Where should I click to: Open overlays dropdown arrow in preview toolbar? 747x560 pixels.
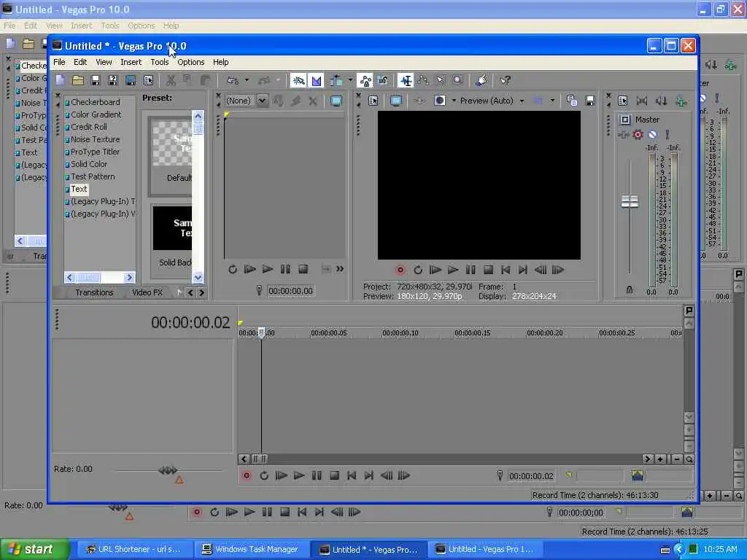(552, 101)
